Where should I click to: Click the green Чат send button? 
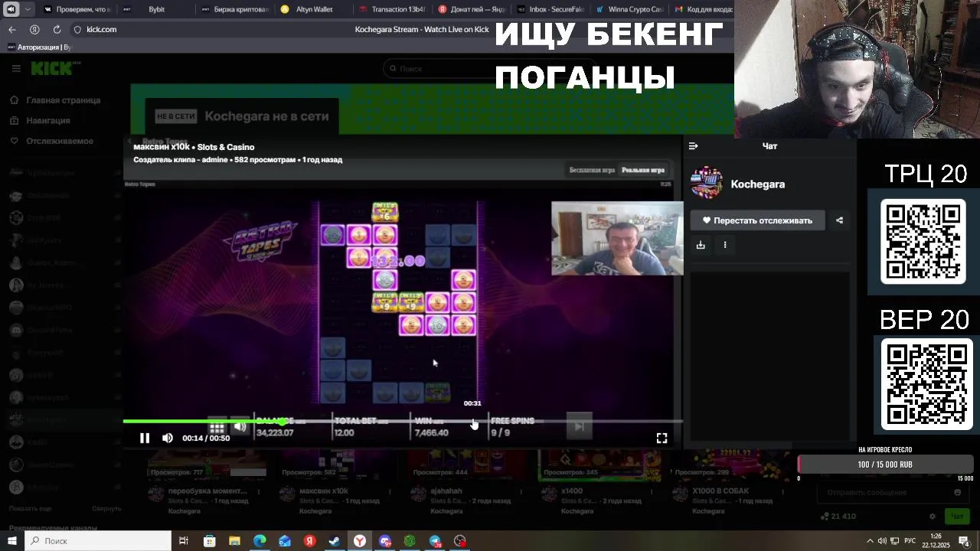click(x=956, y=517)
